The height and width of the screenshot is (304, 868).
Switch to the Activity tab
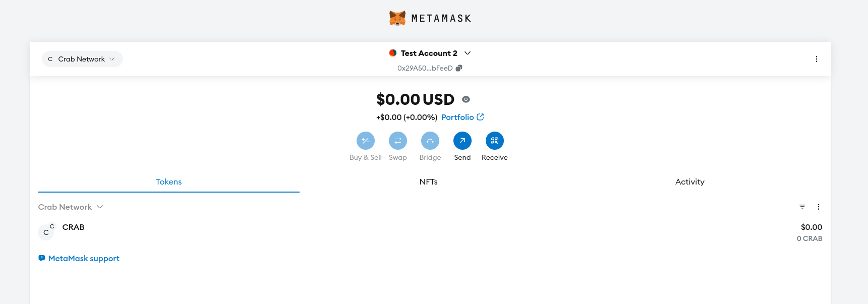tap(689, 182)
